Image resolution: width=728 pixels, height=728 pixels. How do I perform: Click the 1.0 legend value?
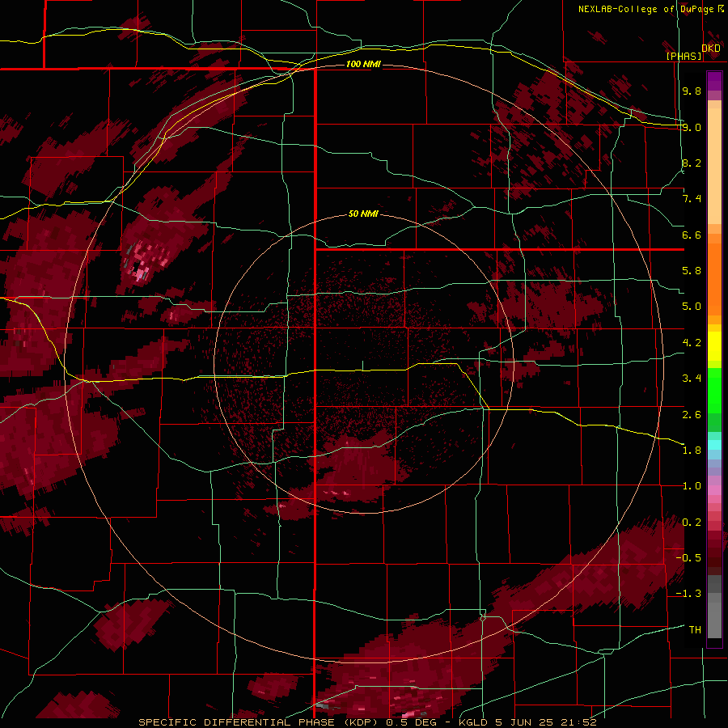click(x=692, y=486)
